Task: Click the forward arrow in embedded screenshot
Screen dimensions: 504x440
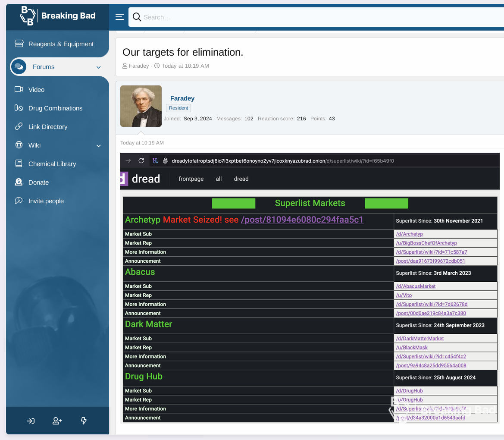Action: (x=128, y=160)
